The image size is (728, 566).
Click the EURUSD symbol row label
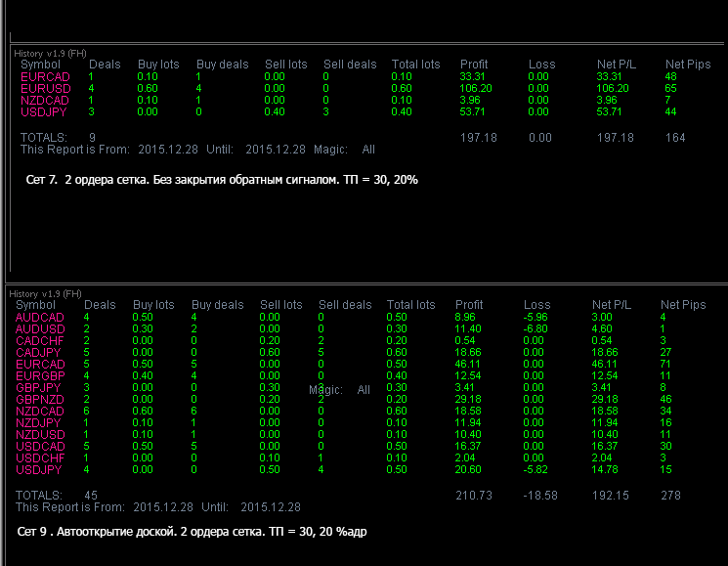[46, 89]
